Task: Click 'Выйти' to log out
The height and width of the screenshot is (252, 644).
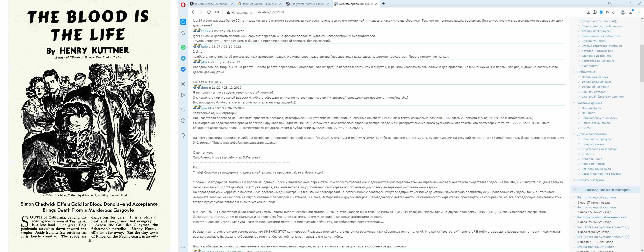Action: pyautogui.click(x=586, y=128)
